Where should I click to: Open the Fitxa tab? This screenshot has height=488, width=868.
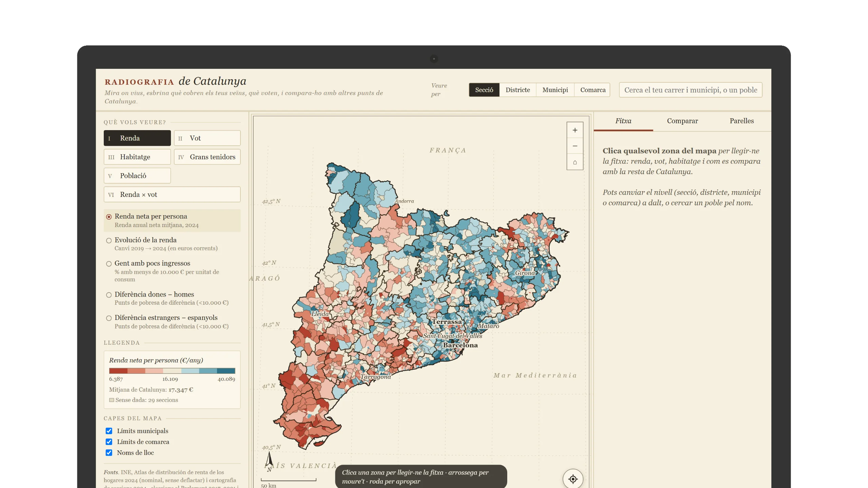click(x=623, y=121)
